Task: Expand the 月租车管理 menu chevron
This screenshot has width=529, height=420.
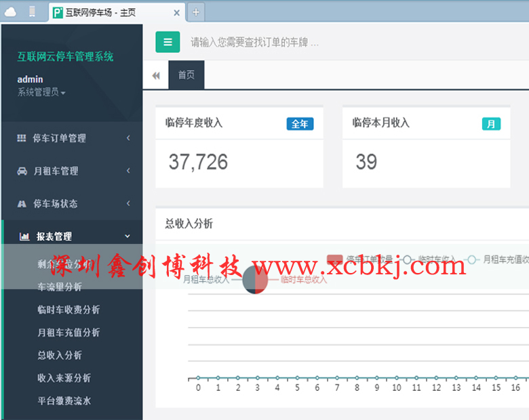Action: tap(128, 171)
